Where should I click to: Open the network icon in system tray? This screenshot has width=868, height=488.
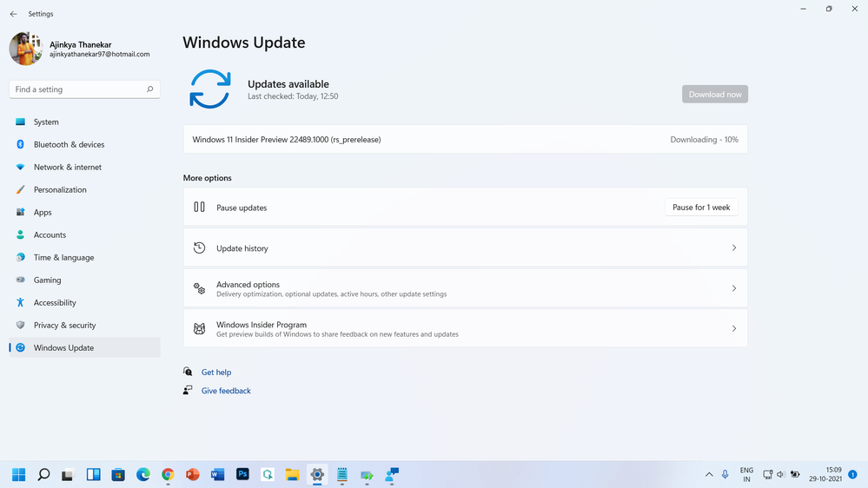[768, 474]
